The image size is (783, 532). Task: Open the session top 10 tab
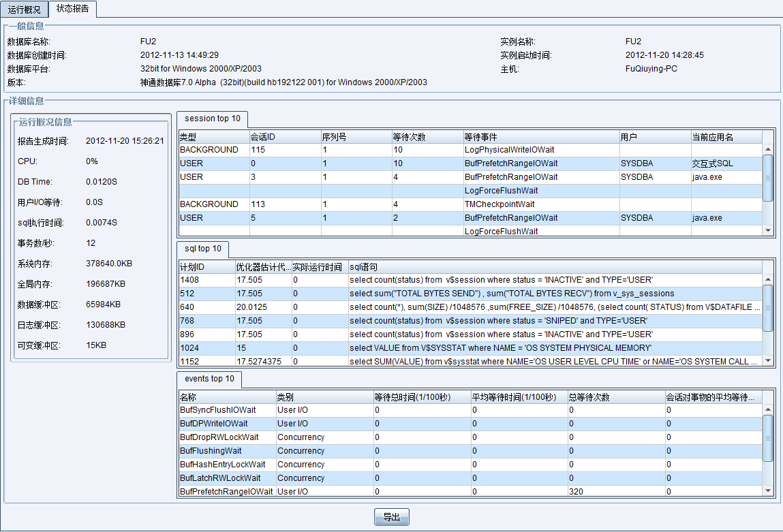coord(212,119)
